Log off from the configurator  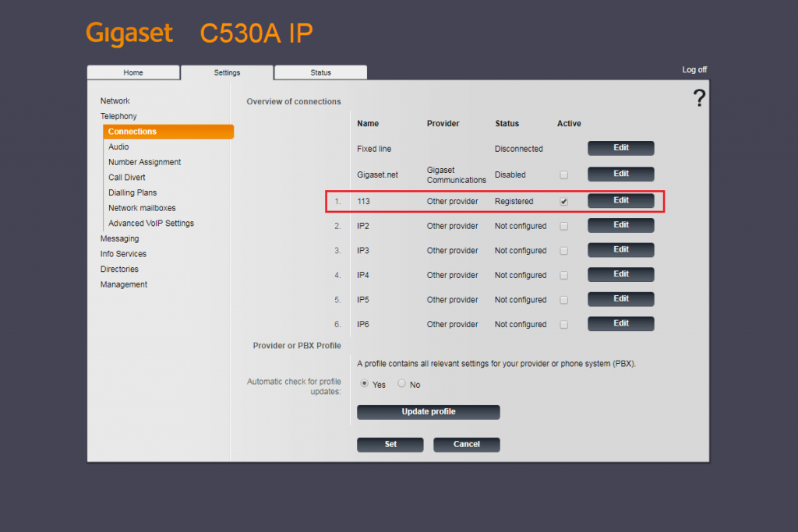pyautogui.click(x=694, y=69)
